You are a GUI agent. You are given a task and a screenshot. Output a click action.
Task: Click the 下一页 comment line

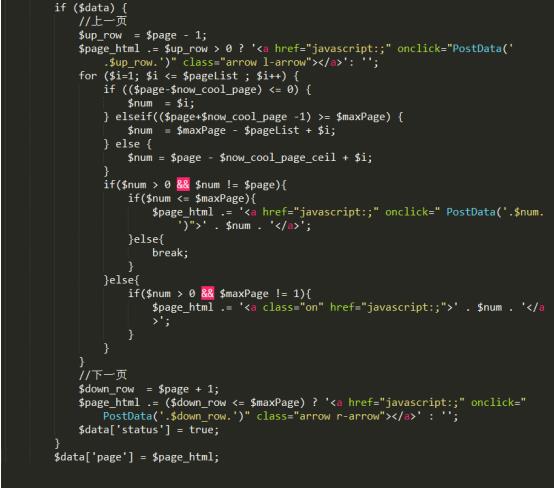(x=102, y=375)
